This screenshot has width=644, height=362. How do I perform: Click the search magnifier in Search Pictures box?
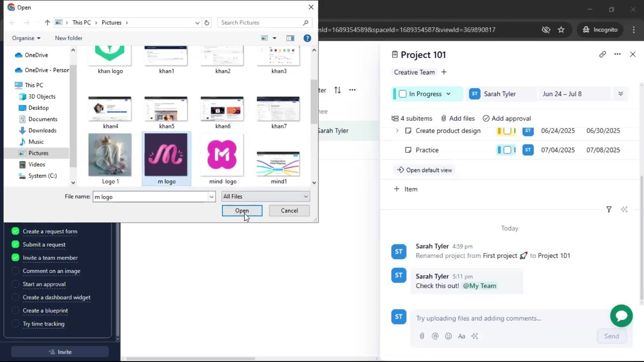(306, 22)
